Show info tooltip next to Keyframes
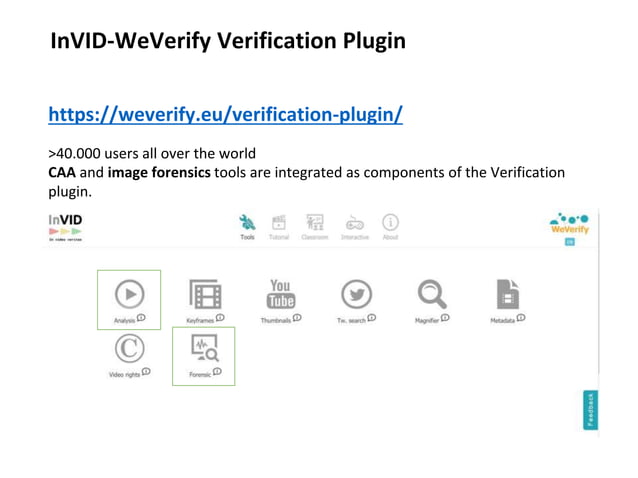This screenshot has height=478, width=638. pos(220,318)
